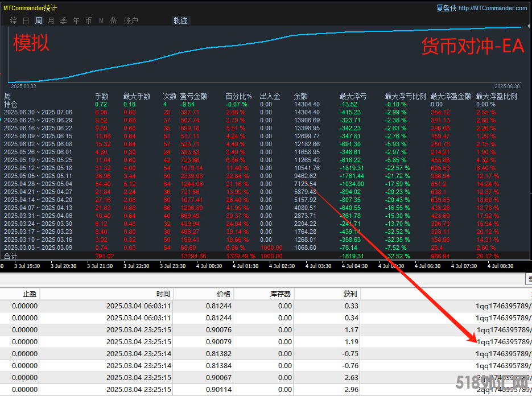Click the 盈亏金额 column header
Screen dimensions: 532x396
coord(193,96)
